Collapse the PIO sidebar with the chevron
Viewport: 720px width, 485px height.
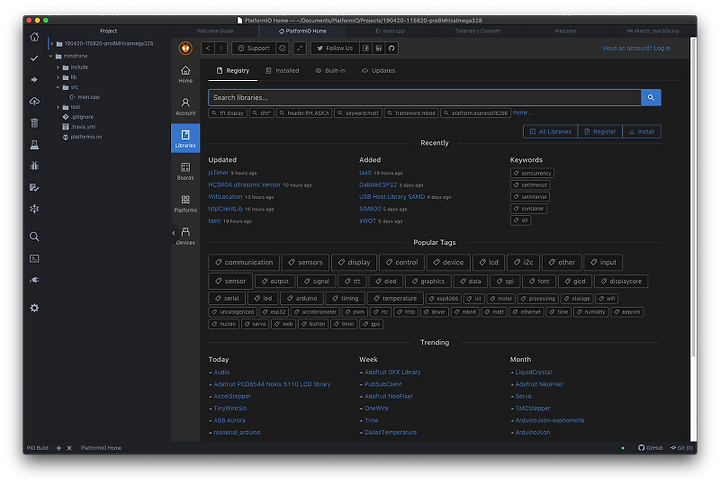coord(174,233)
